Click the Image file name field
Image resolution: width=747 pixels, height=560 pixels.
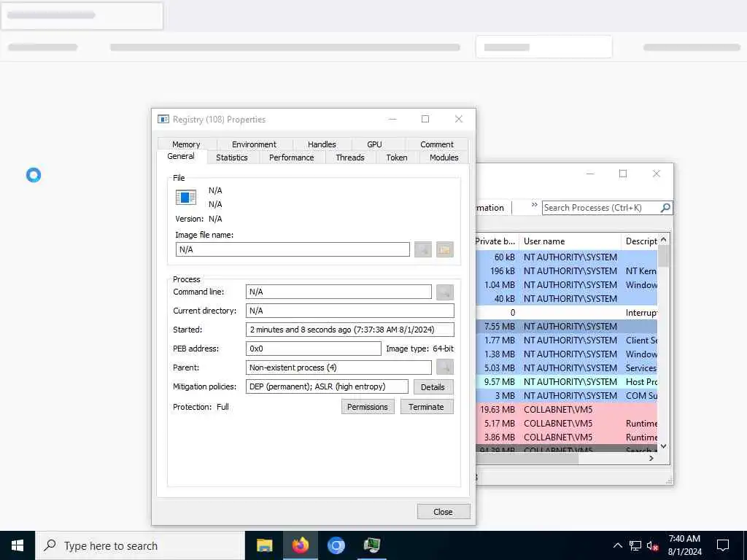coord(293,249)
